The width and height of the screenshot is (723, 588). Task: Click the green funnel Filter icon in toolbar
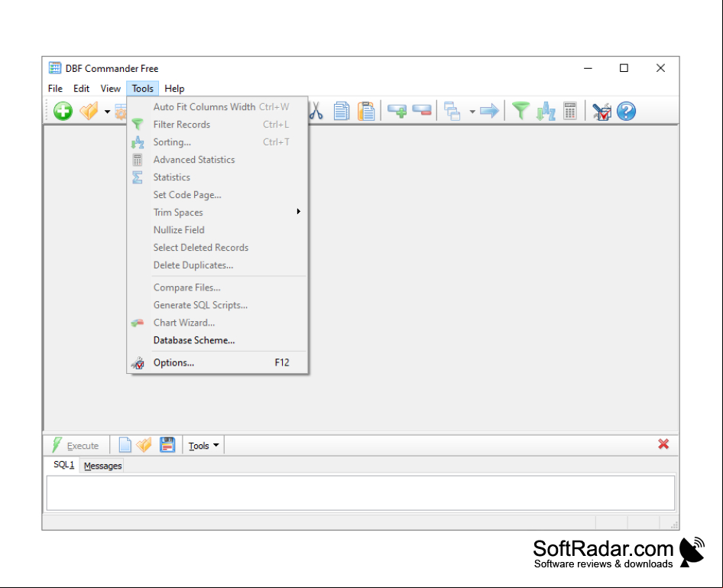520,111
